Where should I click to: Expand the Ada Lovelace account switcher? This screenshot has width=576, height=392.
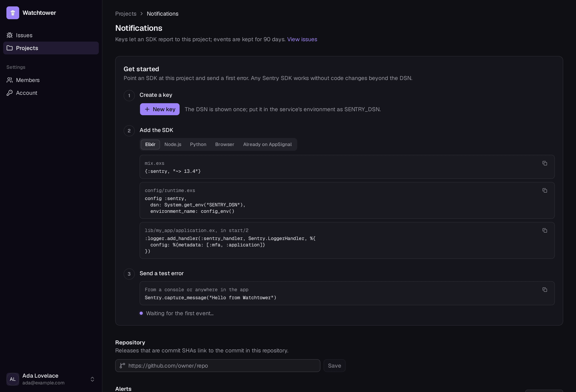pyautogui.click(x=51, y=379)
